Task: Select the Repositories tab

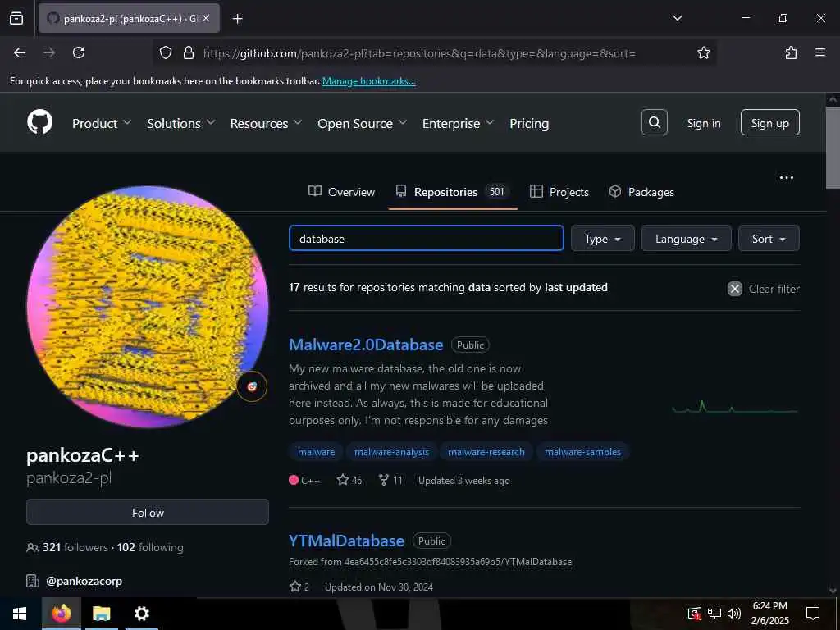Action: click(453, 192)
